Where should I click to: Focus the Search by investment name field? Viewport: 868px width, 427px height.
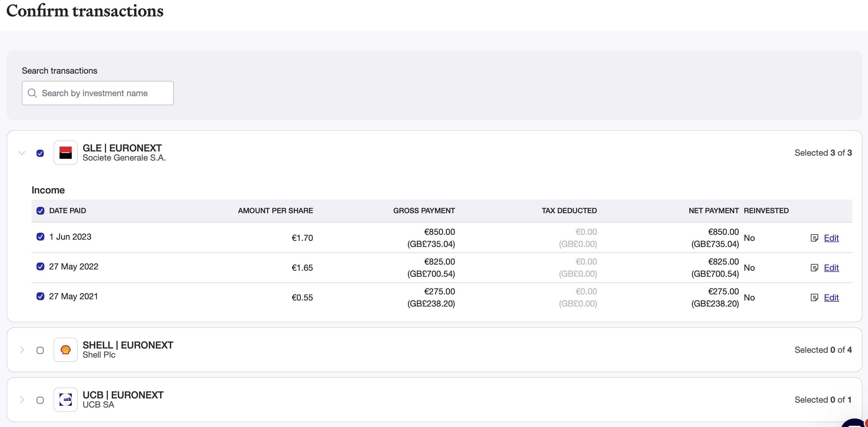click(x=98, y=93)
